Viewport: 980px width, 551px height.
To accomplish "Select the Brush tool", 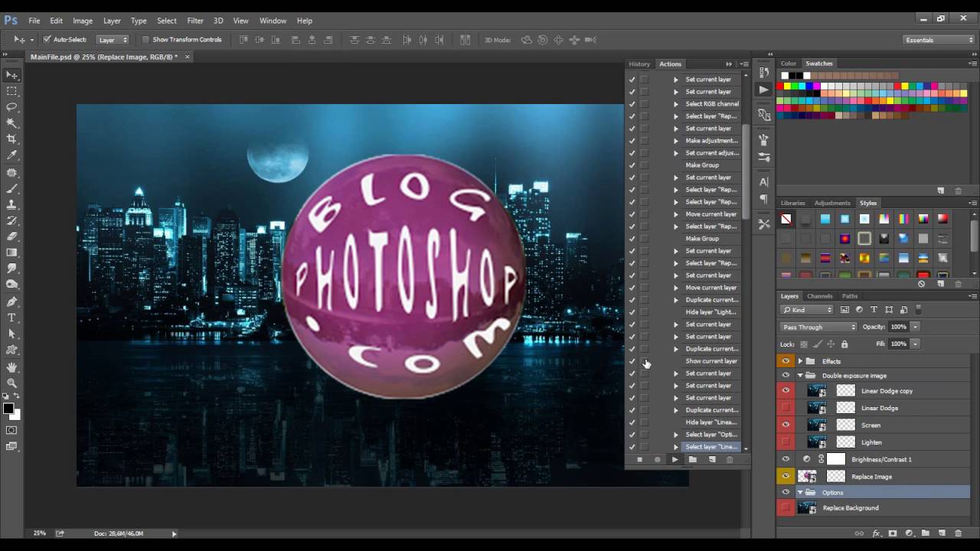I will 12,188.
